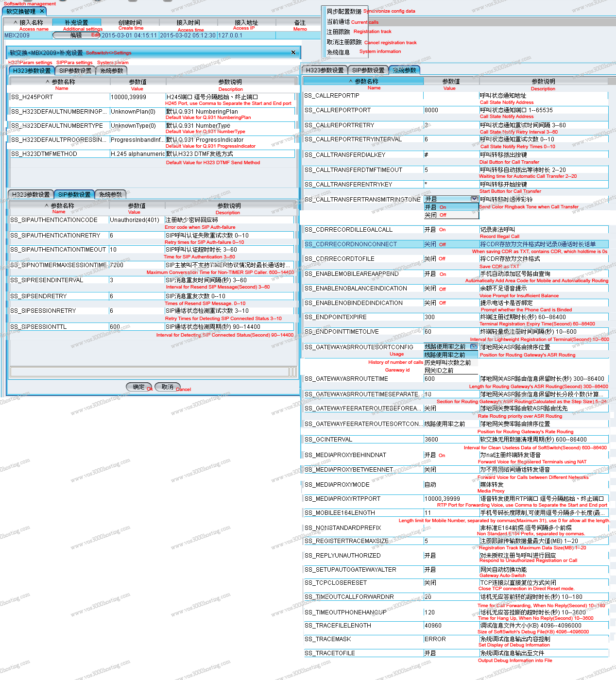The image size is (616, 680).
Task: Select the Unauthorized(401) value cell
Action: (137, 220)
